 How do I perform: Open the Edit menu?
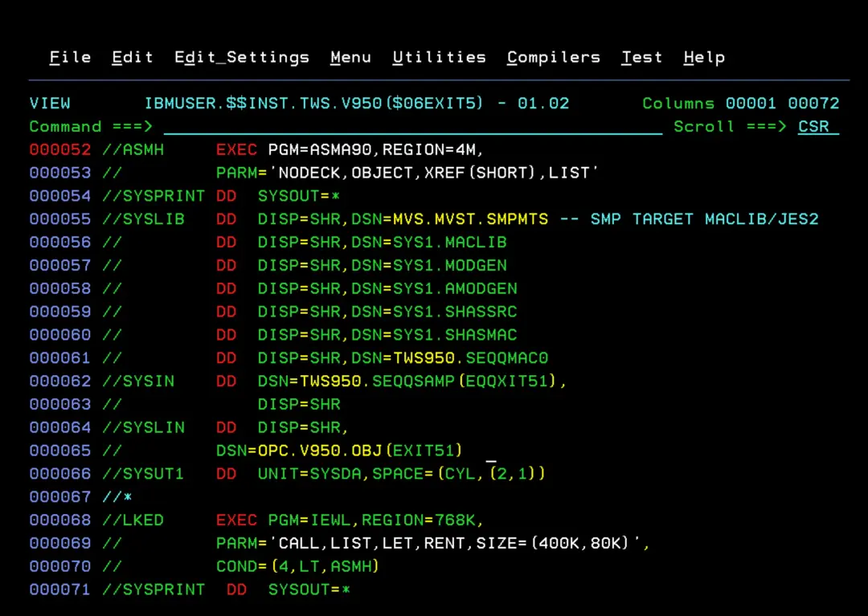(133, 57)
